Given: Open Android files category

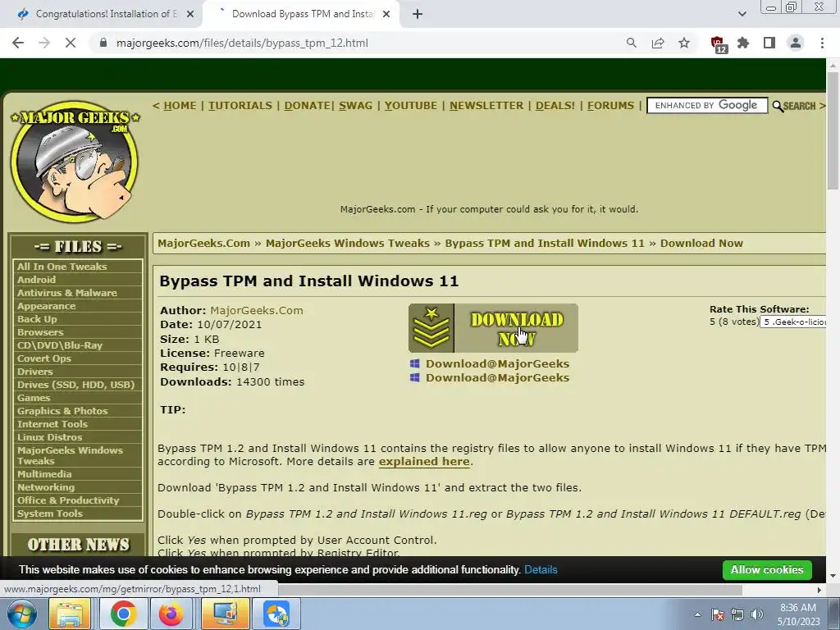Looking at the screenshot, I should tap(36, 280).
